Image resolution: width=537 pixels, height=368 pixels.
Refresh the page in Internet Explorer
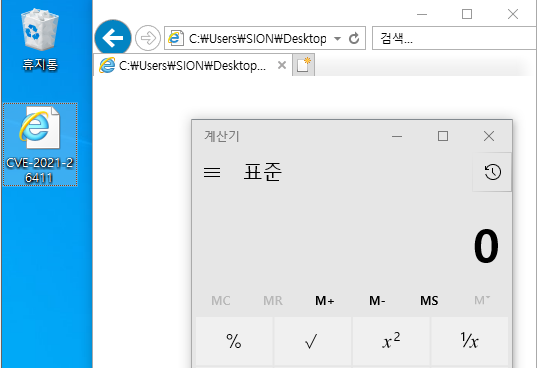(x=354, y=38)
